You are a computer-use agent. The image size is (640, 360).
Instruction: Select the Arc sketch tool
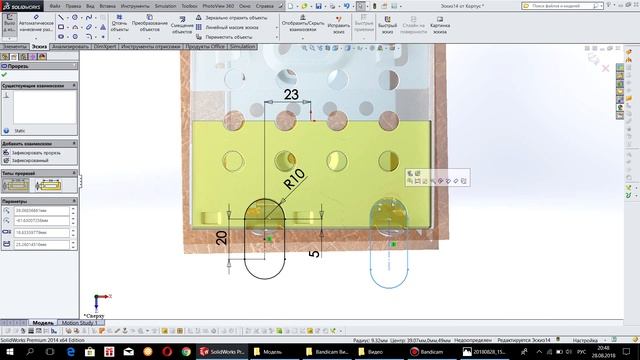[75, 27]
